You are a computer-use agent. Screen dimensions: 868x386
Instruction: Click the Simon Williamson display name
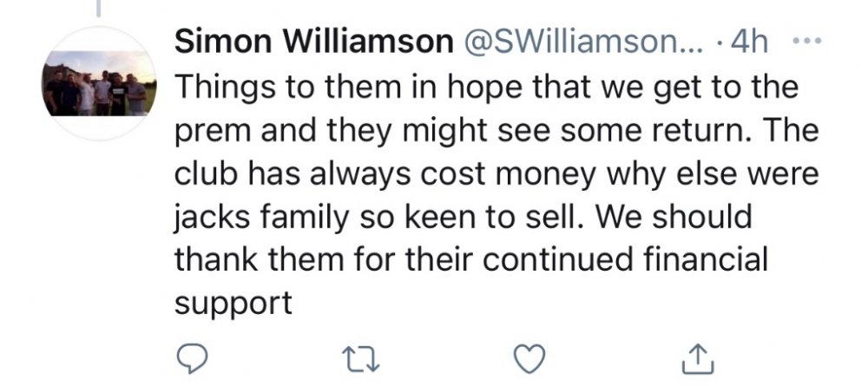coord(314,43)
